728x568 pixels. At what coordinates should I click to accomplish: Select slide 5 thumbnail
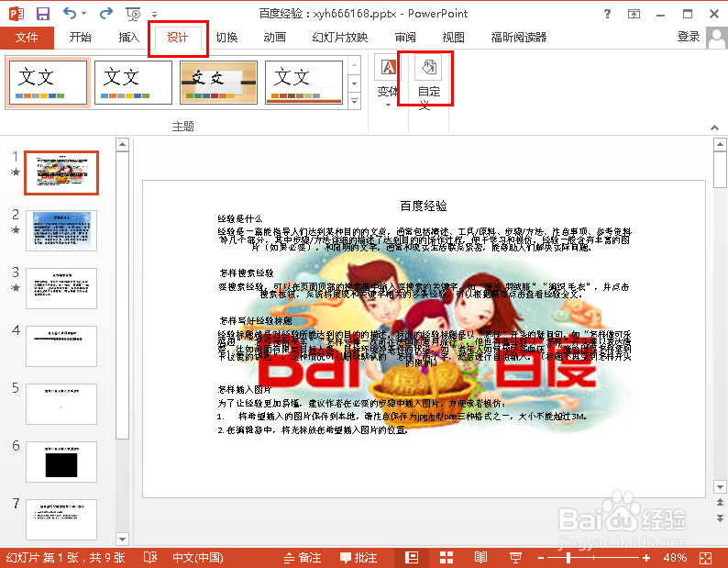pos(61,404)
